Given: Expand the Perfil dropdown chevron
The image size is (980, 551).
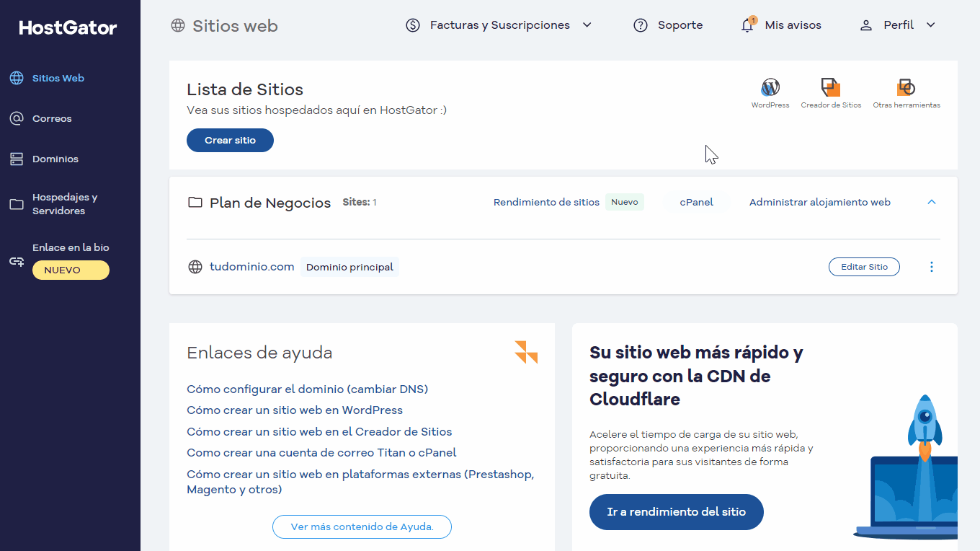Looking at the screenshot, I should (930, 25).
